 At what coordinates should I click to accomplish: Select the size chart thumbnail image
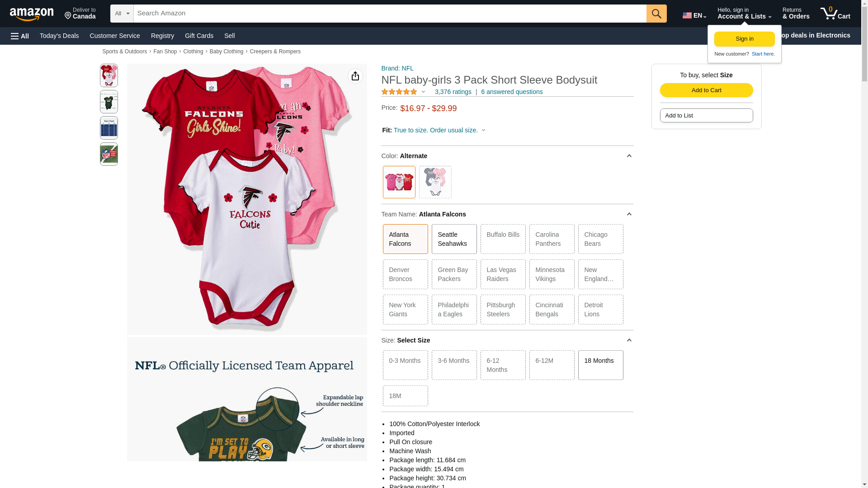(x=108, y=128)
